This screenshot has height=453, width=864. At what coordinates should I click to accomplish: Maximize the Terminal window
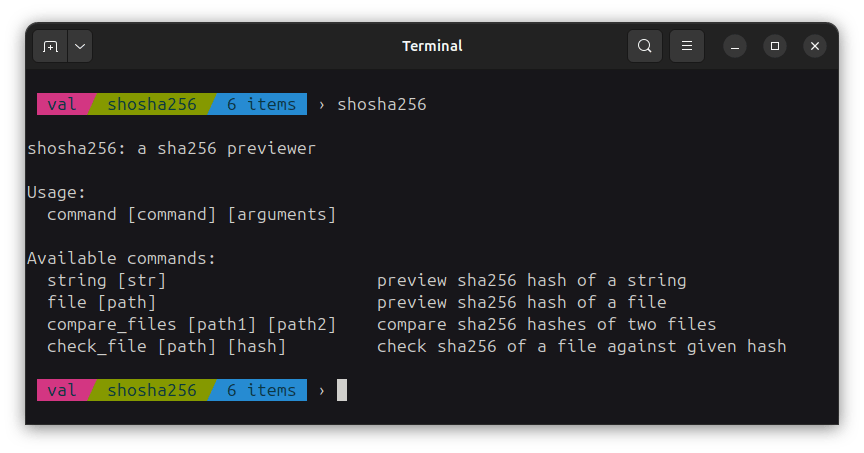[775, 47]
